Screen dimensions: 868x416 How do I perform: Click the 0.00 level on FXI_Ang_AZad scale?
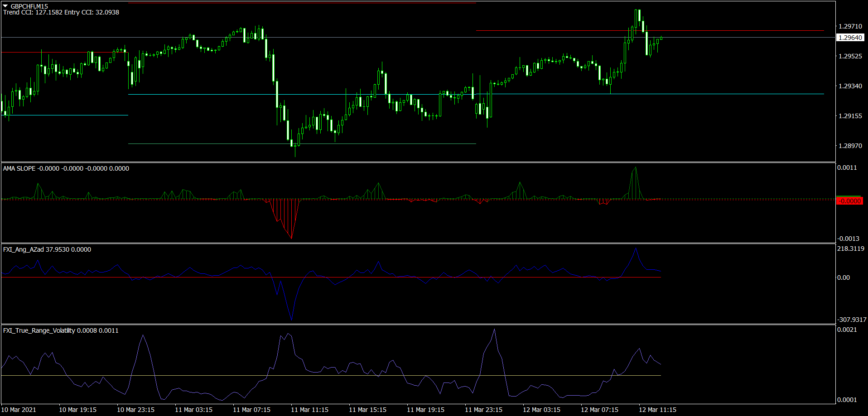tap(843, 277)
